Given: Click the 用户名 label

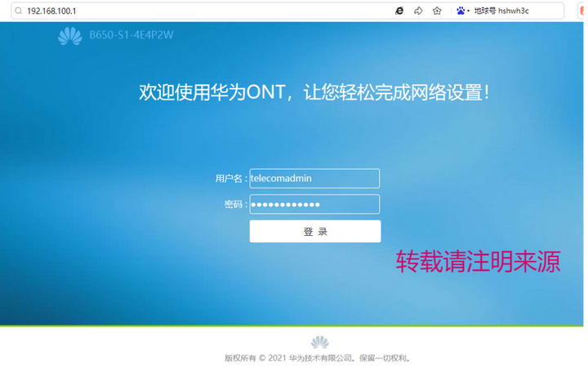Looking at the screenshot, I should (x=231, y=179).
